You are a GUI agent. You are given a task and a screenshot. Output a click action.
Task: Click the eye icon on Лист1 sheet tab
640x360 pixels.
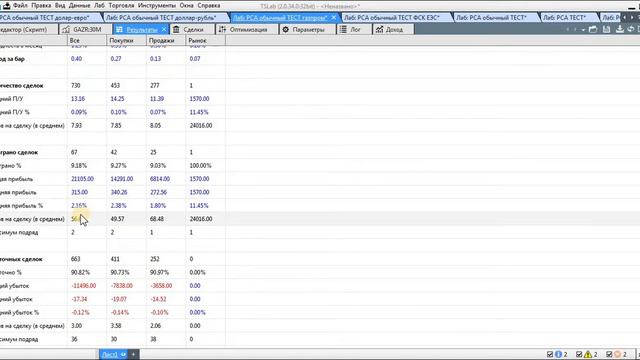coord(123,354)
